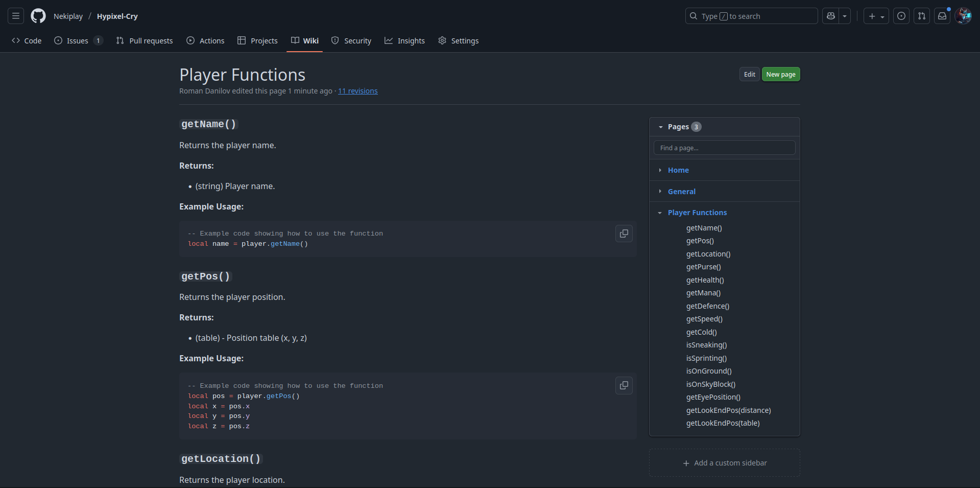Viewport: 980px width, 488px height.
Task: Jump to getSpeed() section
Action: pyautogui.click(x=704, y=319)
